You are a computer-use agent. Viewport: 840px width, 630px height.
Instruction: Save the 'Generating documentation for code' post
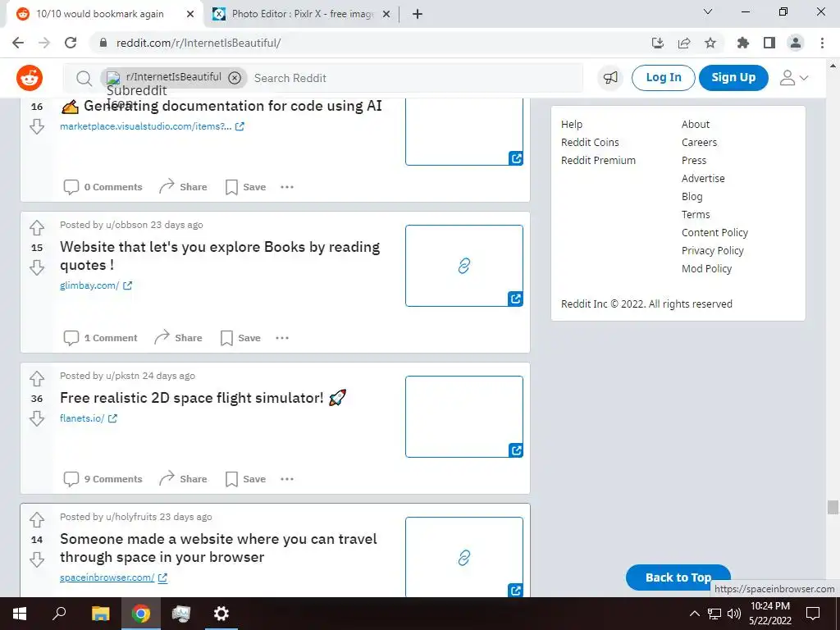[245, 187]
